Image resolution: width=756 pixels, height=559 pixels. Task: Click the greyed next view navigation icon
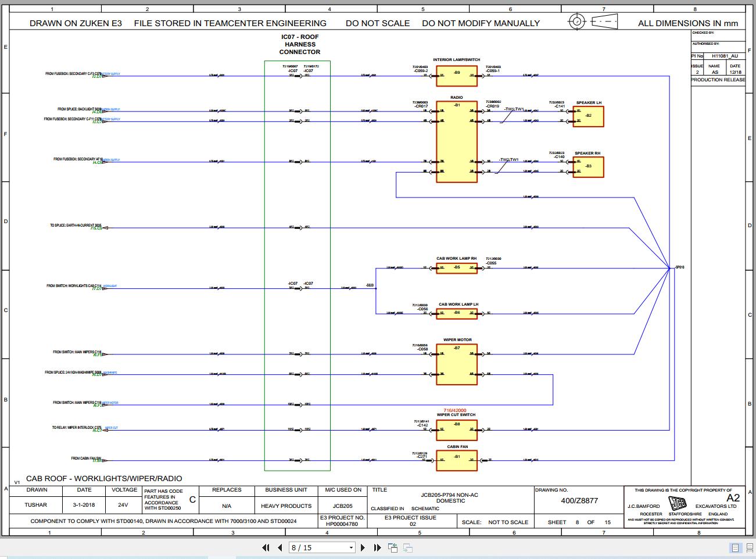[408, 547]
